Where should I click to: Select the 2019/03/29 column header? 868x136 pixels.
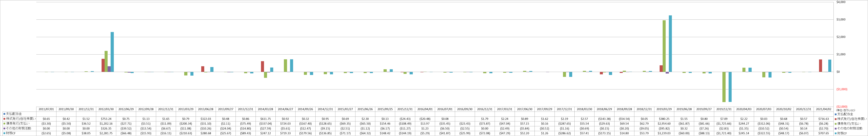664,109
